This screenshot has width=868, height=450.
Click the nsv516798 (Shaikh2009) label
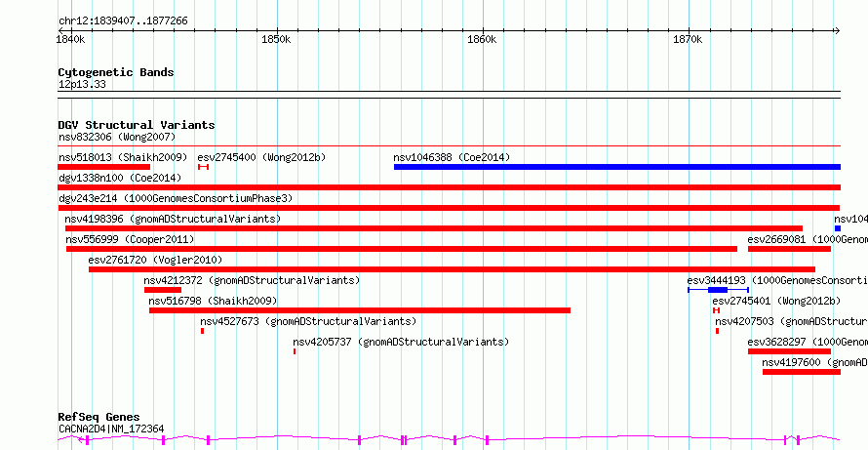(x=213, y=301)
